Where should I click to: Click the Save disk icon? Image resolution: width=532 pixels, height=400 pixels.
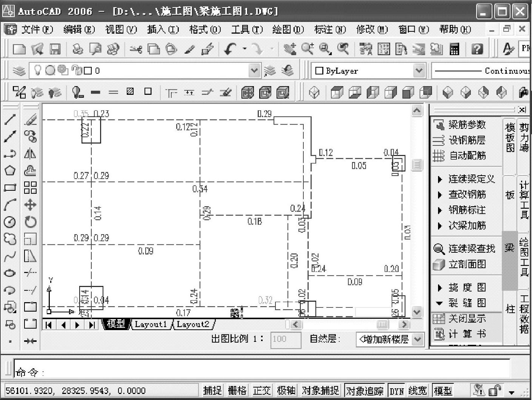(55, 49)
